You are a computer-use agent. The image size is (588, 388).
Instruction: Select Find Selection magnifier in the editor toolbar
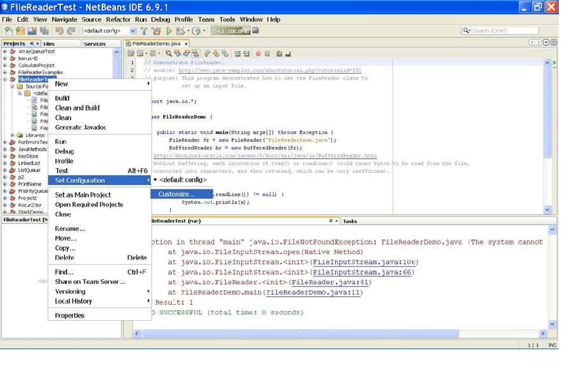(x=168, y=53)
